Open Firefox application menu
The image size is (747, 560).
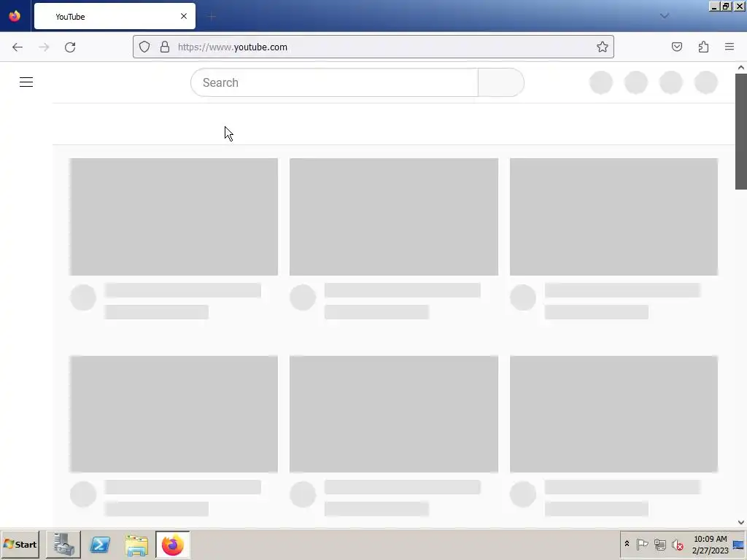coord(729,47)
